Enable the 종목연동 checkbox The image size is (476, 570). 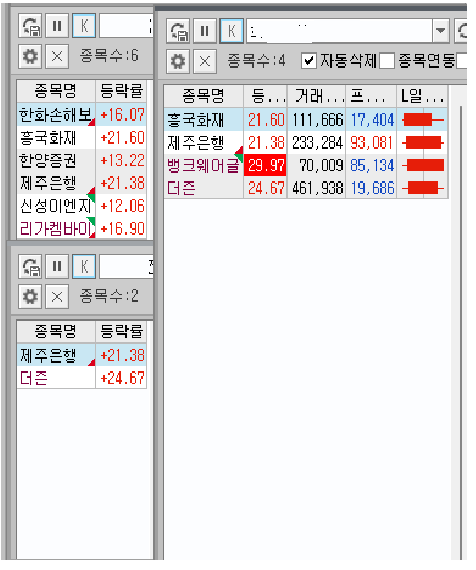pos(387,61)
